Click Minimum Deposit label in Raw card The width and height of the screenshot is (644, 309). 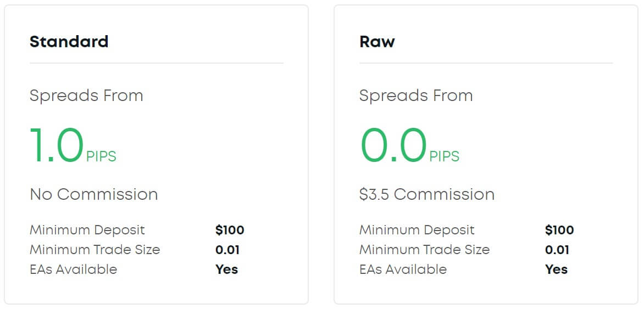417,230
